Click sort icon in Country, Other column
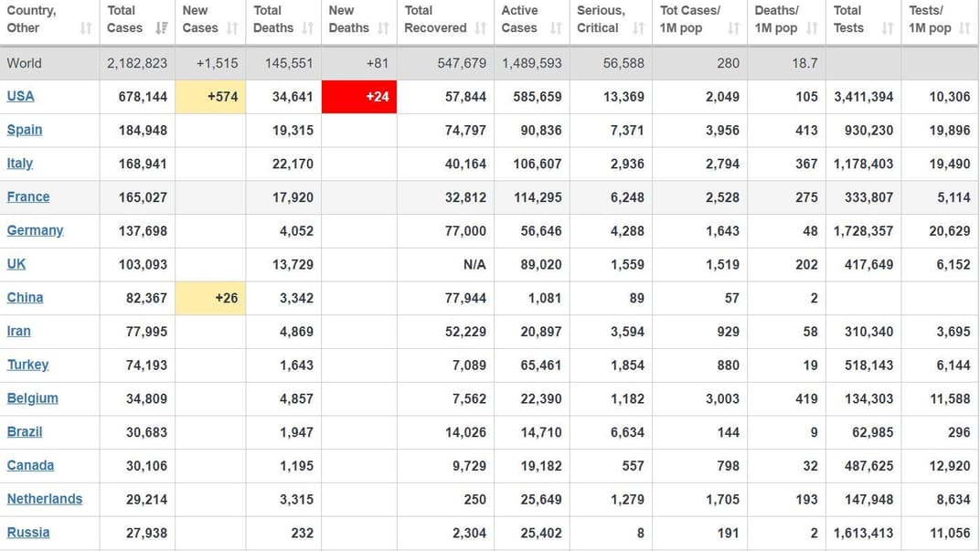 tap(86, 28)
